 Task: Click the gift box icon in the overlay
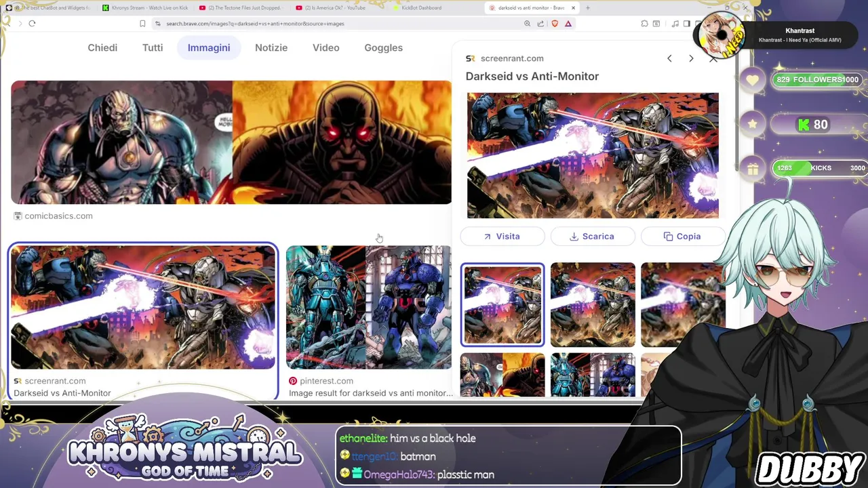click(x=753, y=169)
